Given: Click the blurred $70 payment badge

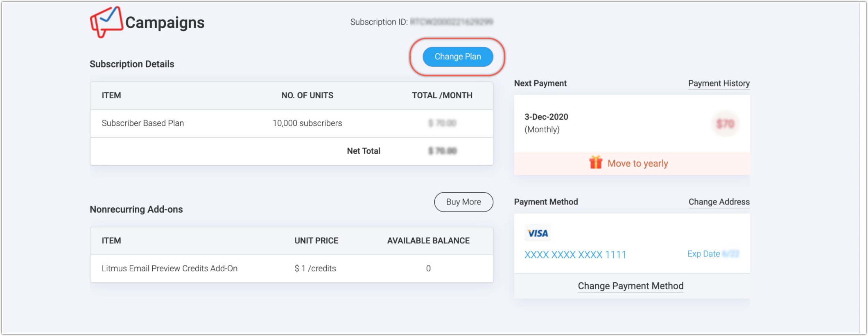Looking at the screenshot, I should (x=725, y=124).
